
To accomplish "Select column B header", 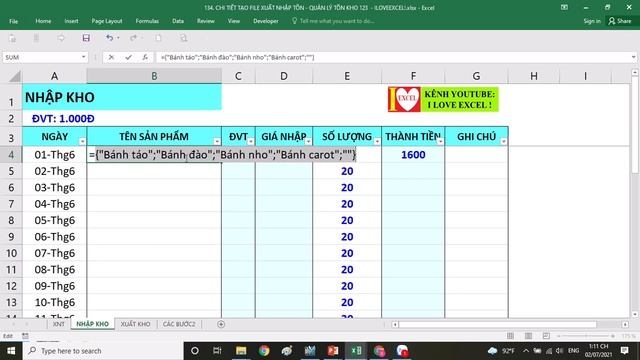I will point(154,76).
